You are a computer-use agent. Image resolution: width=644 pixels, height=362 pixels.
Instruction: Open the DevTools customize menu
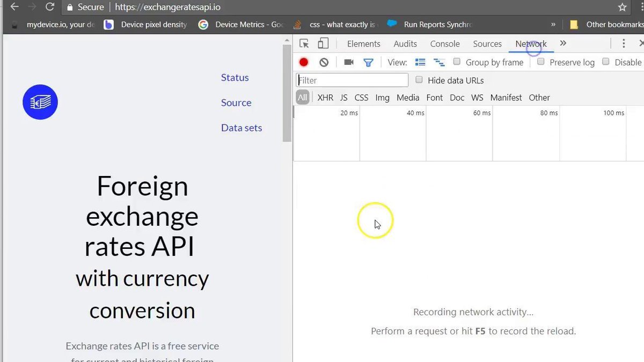point(624,43)
